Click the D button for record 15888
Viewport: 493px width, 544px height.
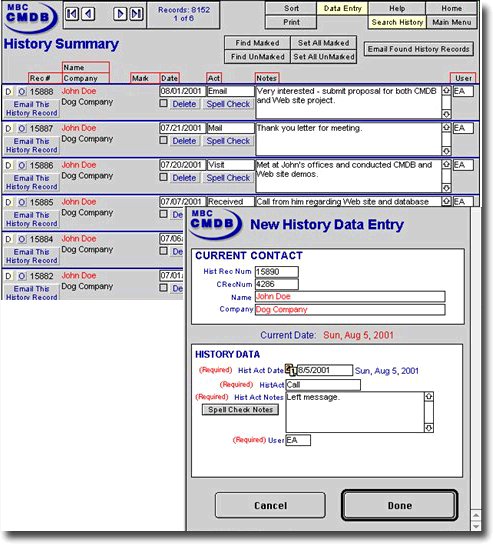click(x=8, y=92)
